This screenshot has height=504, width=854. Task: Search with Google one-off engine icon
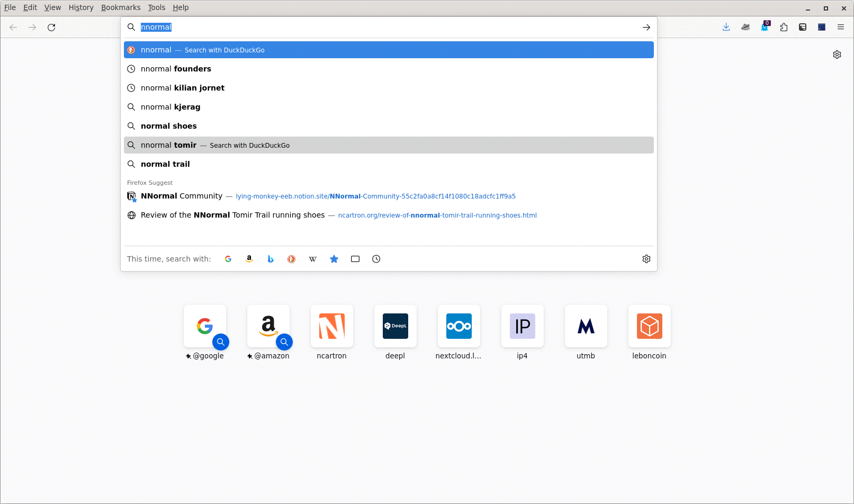pyautogui.click(x=228, y=259)
